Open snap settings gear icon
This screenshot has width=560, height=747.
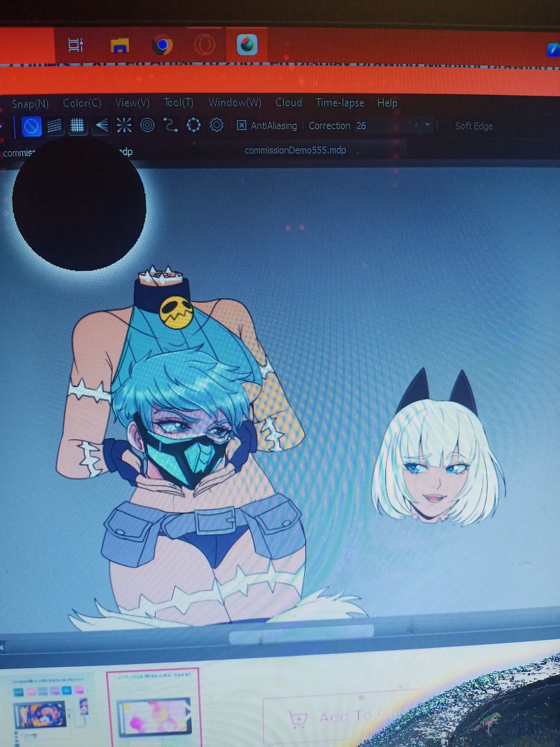point(217,126)
